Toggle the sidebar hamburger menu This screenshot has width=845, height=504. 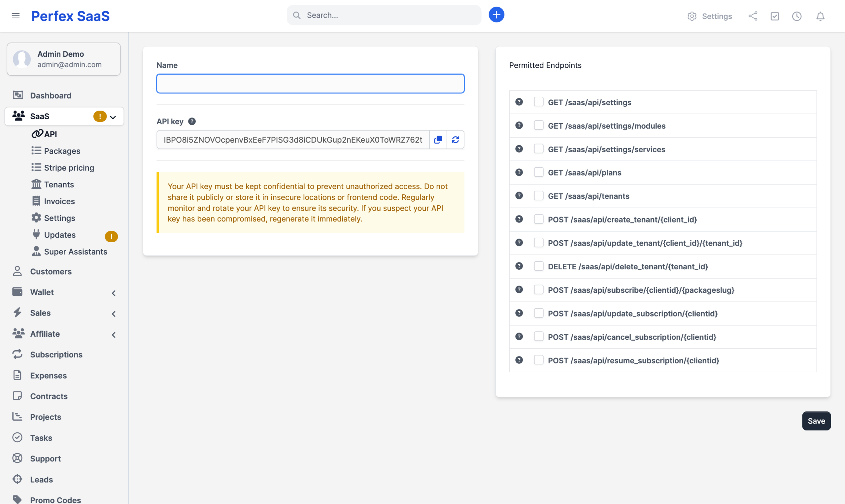click(16, 16)
